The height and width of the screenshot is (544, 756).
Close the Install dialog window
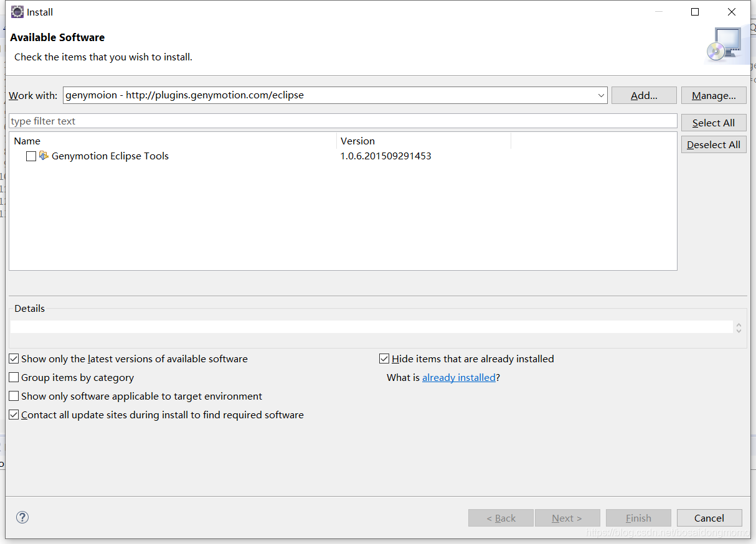point(732,12)
